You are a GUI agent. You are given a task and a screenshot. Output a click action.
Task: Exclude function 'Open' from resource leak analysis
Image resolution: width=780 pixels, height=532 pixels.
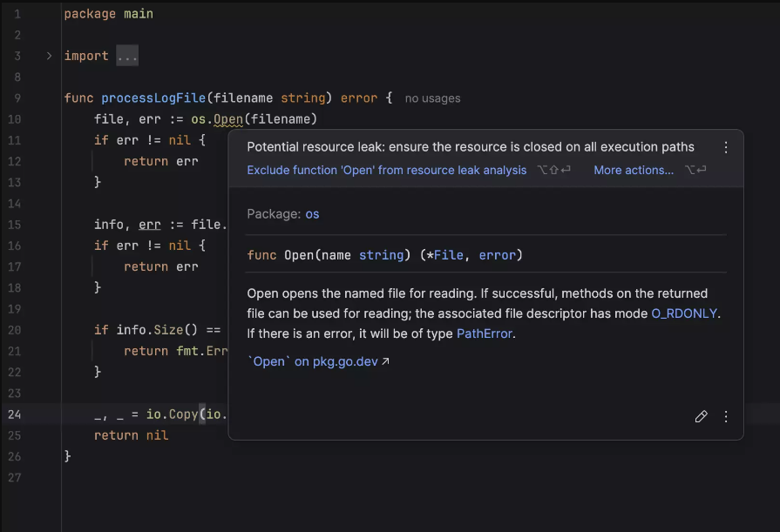point(387,170)
